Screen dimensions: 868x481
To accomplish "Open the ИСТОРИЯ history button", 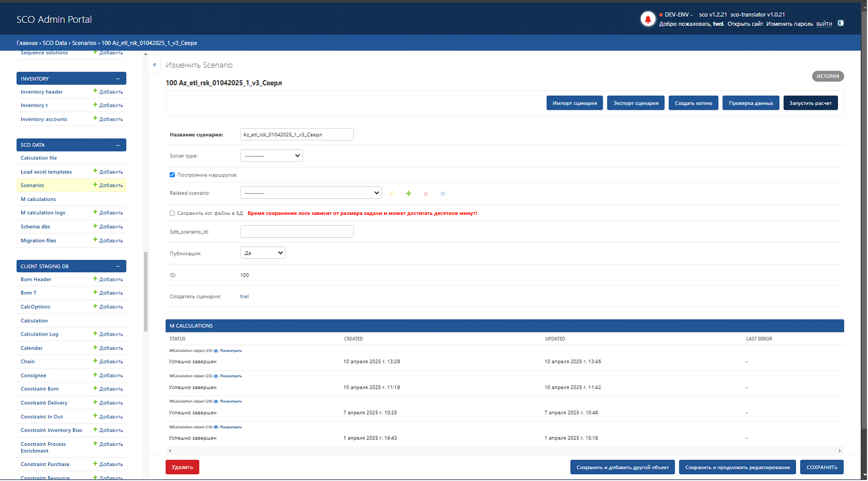I will point(828,76).
